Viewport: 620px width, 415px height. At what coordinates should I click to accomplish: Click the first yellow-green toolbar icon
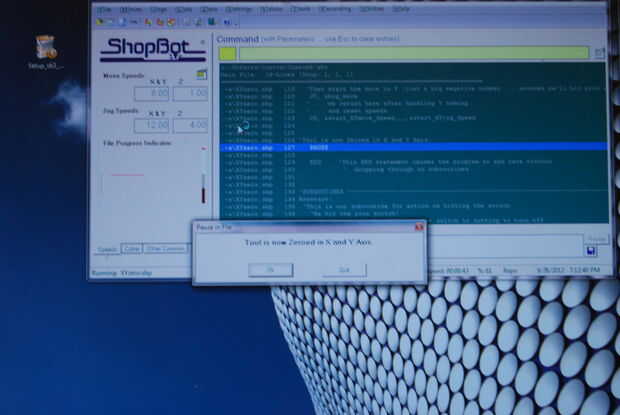pyautogui.click(x=100, y=22)
